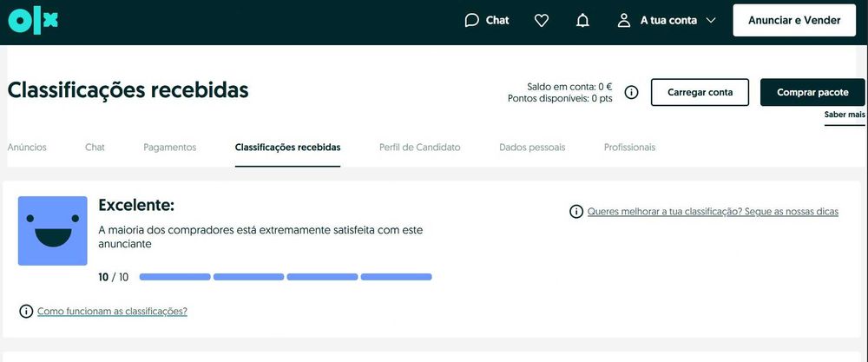Open favorites heart icon
Viewport: 868px width, 362px height.
(x=542, y=20)
